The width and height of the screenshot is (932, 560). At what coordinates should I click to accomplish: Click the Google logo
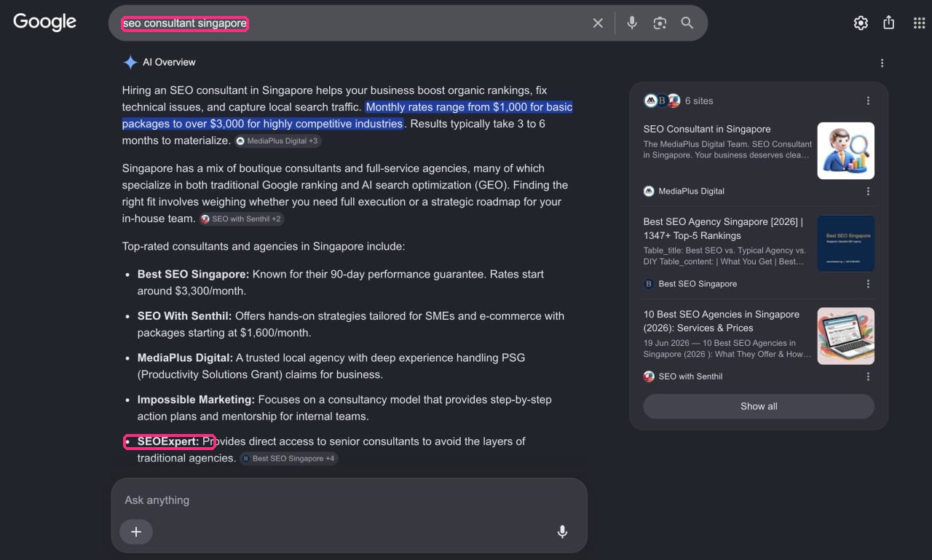pyautogui.click(x=44, y=22)
